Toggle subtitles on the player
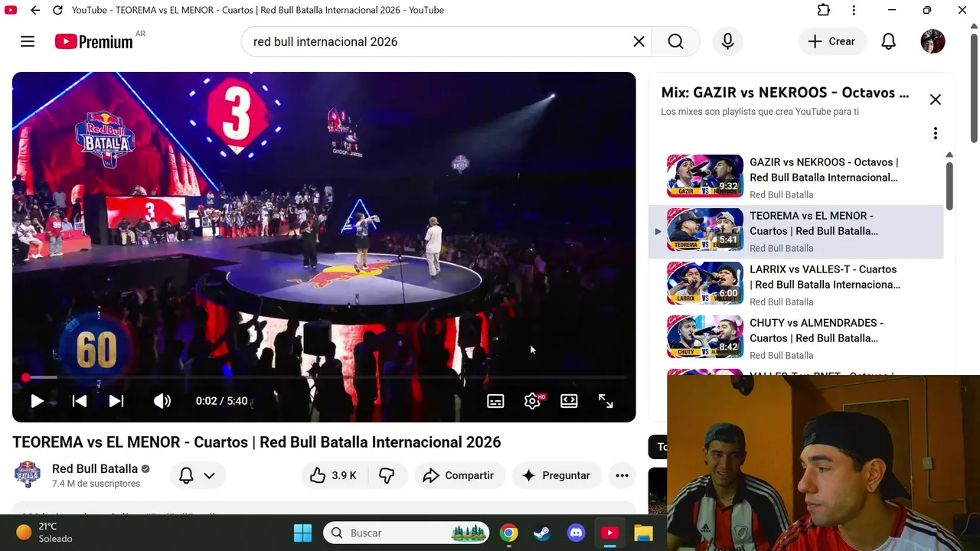This screenshot has height=551, width=980. pyautogui.click(x=495, y=401)
